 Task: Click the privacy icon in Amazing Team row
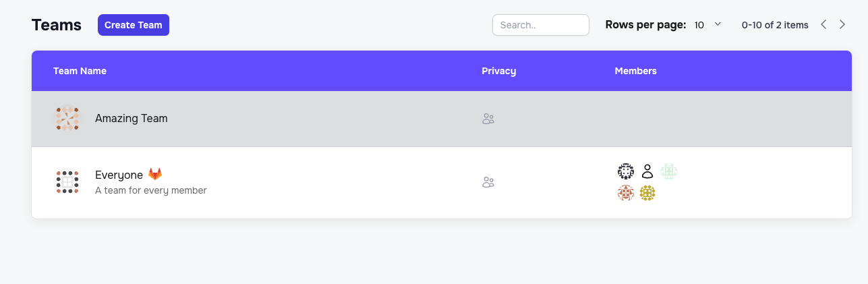[x=488, y=119]
